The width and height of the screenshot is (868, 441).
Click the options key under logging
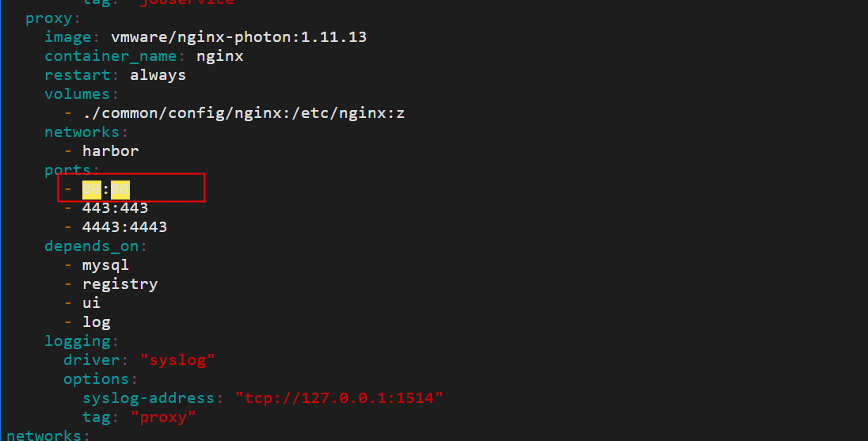pos(95,379)
